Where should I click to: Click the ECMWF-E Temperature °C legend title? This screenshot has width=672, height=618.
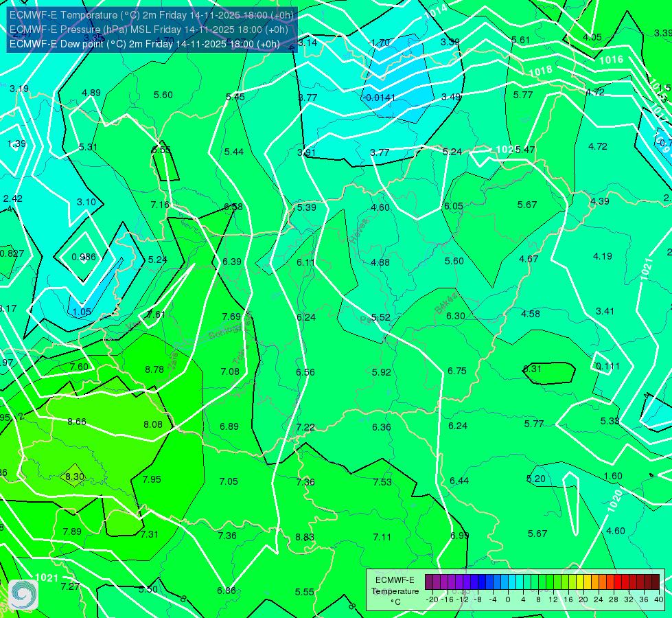click(x=395, y=591)
